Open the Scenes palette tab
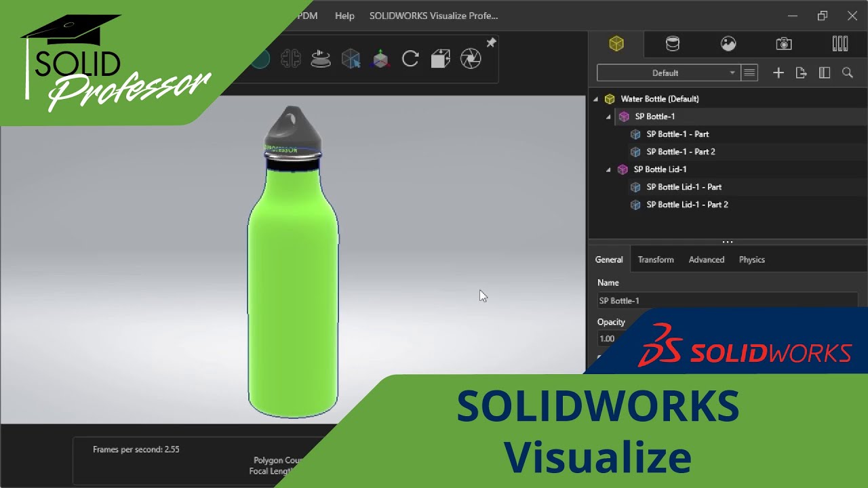This screenshot has width=868, height=488. [728, 44]
